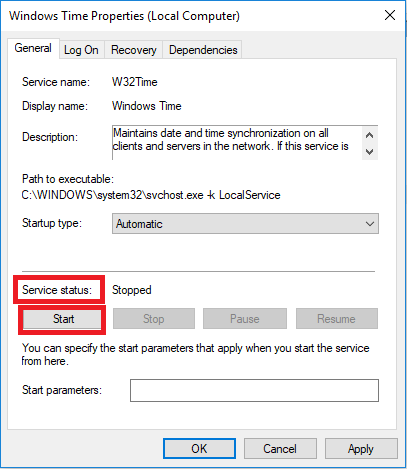Open the Dependencies tab

coord(203,50)
